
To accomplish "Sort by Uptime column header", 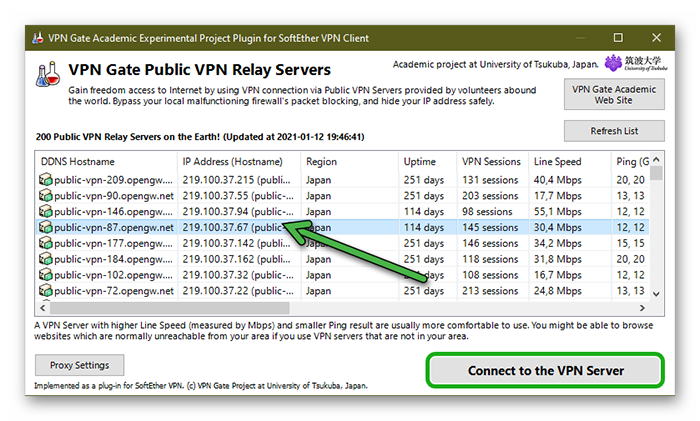I will pos(428,161).
